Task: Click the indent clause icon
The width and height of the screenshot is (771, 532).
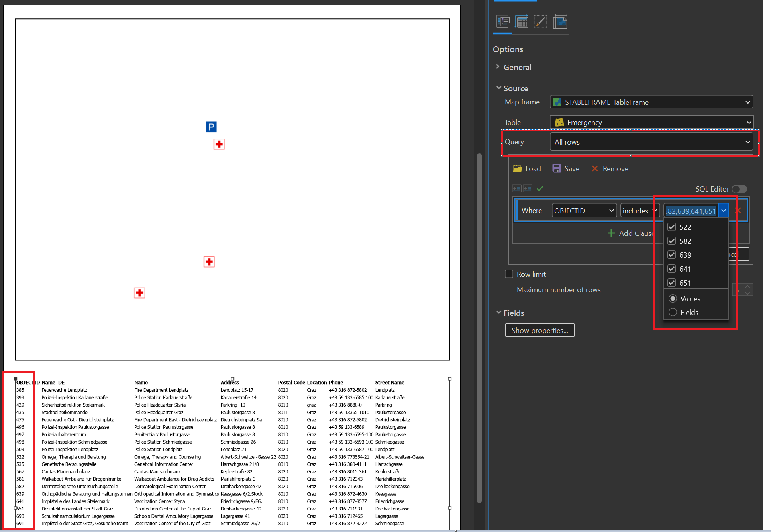Action: click(x=528, y=188)
